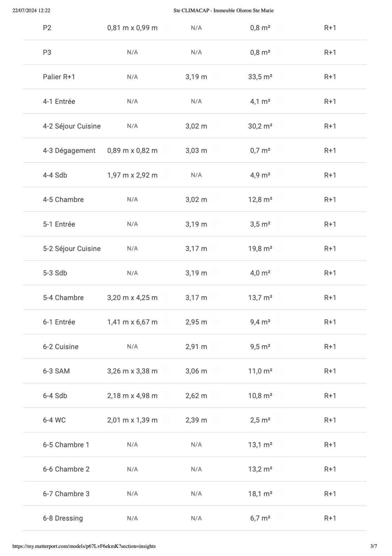Click the 4-2 Séjour Cuisine room label
Viewport: 392px width, 556px height.
[72, 126]
